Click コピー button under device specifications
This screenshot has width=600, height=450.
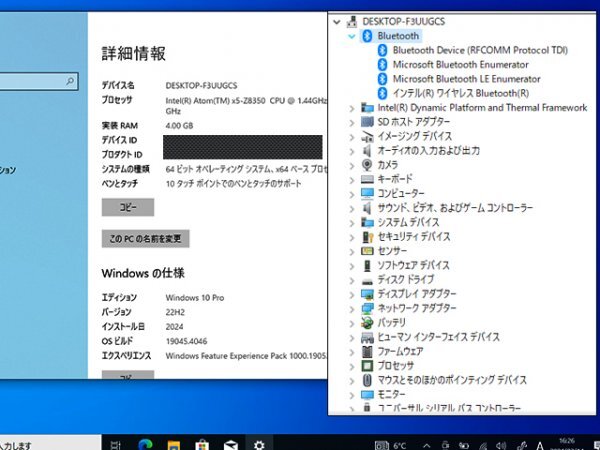pos(128,207)
